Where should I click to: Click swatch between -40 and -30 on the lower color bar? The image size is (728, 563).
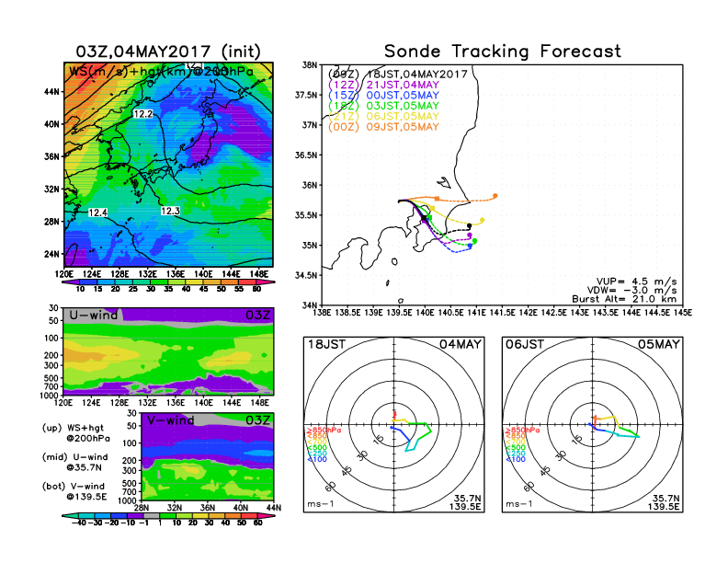(85, 516)
